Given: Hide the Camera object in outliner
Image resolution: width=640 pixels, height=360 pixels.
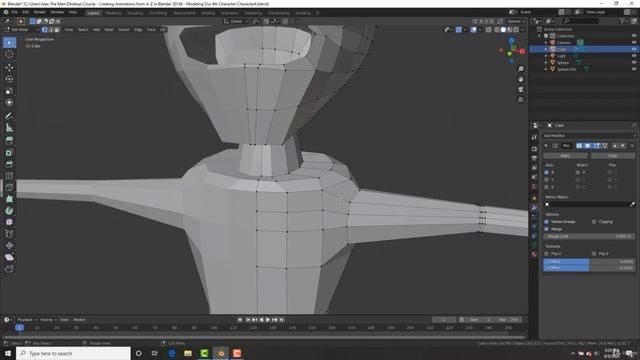Looking at the screenshot, I should [x=634, y=42].
